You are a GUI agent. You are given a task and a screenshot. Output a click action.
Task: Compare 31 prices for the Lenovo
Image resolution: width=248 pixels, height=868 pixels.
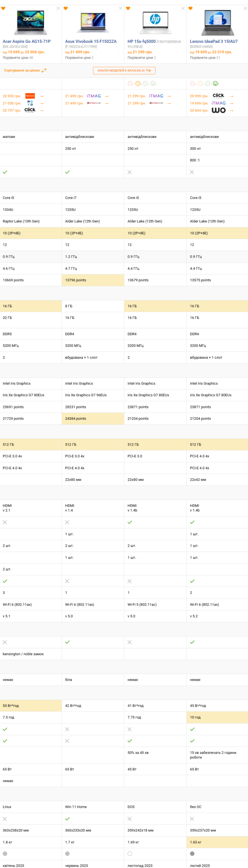205,58
